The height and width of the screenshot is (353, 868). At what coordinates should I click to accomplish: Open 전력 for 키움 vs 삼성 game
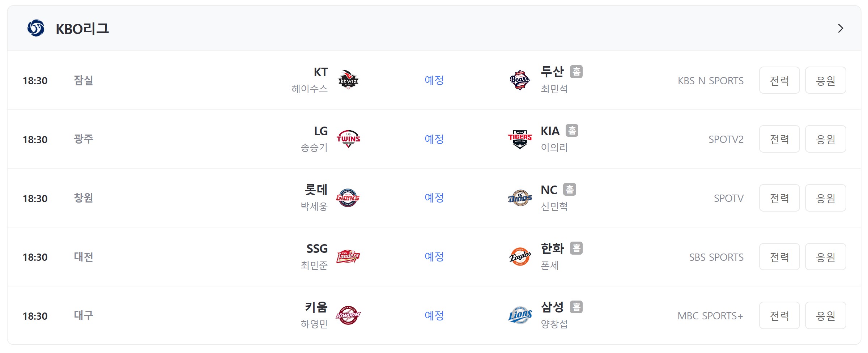(779, 315)
